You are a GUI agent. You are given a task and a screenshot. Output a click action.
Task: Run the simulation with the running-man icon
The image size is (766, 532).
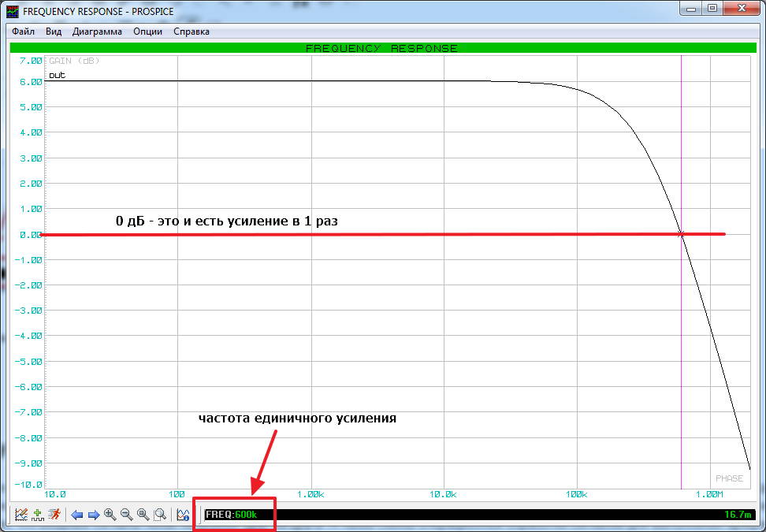(x=54, y=515)
